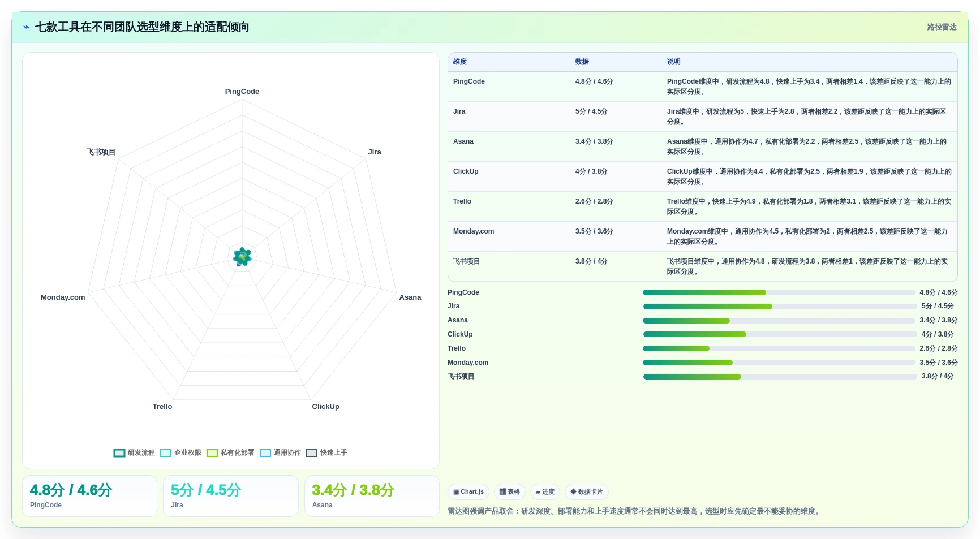Click the 飞书项目 axis label on radar
The width and height of the screenshot is (980, 539).
click(x=101, y=152)
